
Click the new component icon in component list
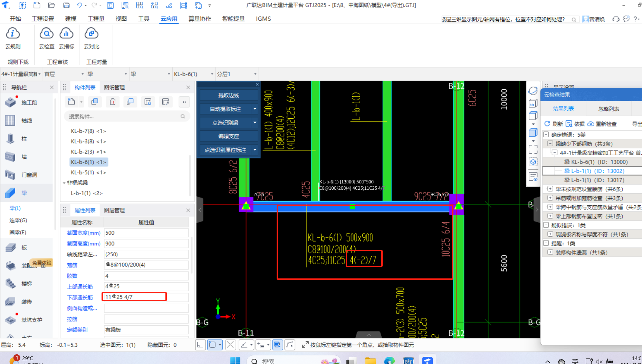(x=71, y=102)
